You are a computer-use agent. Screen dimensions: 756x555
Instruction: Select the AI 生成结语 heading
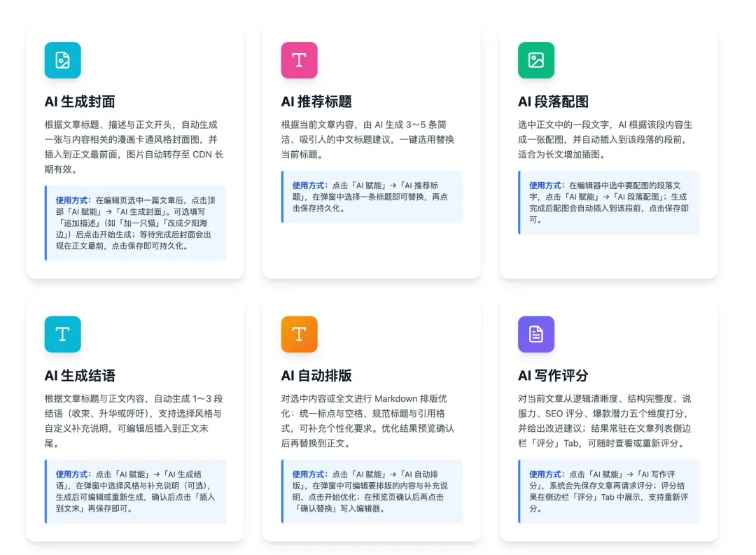click(x=80, y=376)
